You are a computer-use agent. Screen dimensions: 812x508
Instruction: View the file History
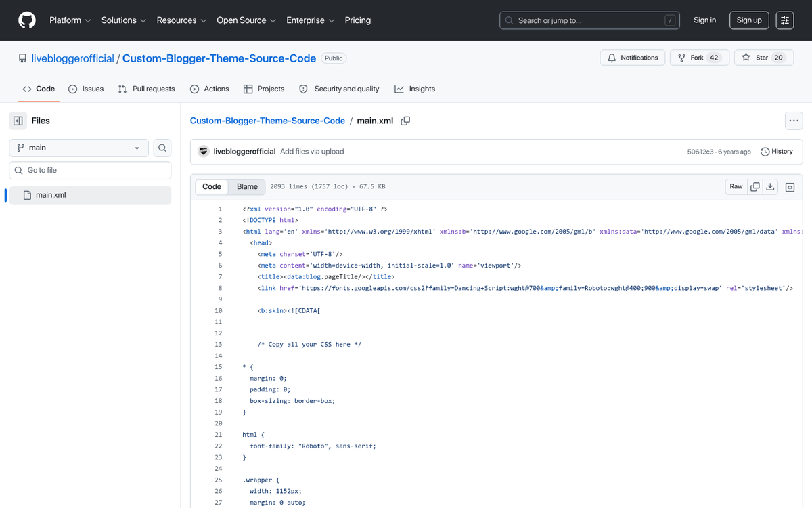(x=776, y=152)
